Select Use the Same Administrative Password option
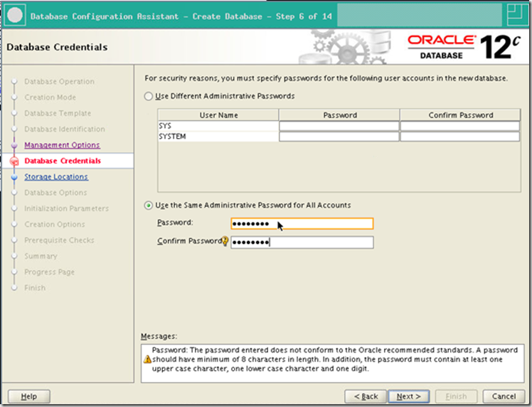 point(148,206)
